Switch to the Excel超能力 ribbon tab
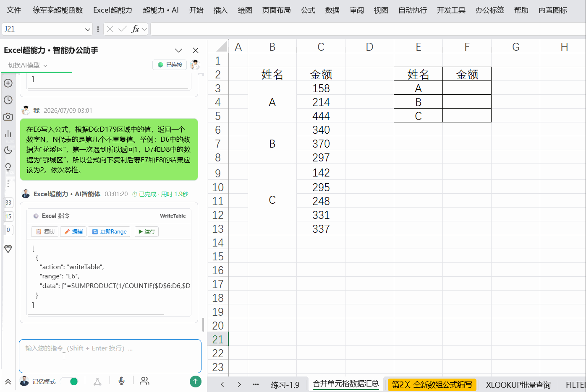The height and width of the screenshot is (392, 586). point(113,10)
